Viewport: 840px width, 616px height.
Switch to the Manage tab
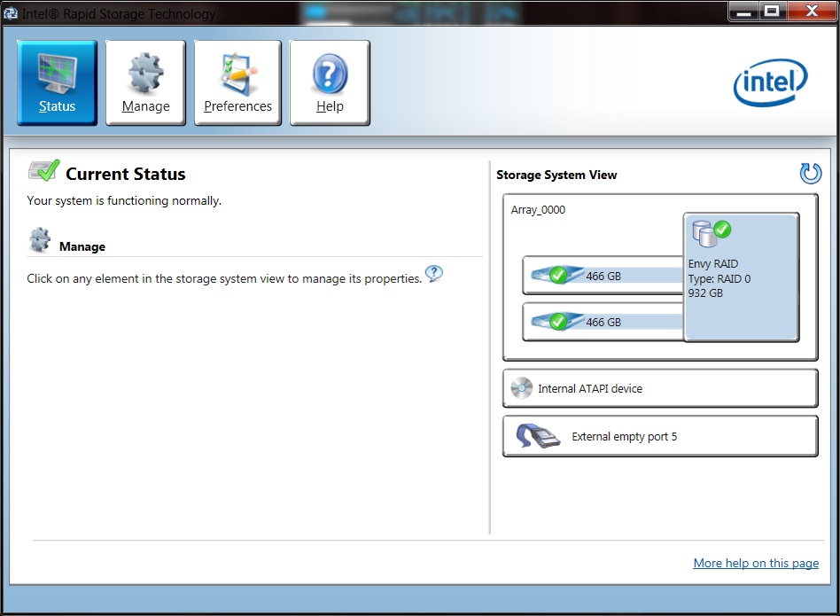[x=145, y=83]
